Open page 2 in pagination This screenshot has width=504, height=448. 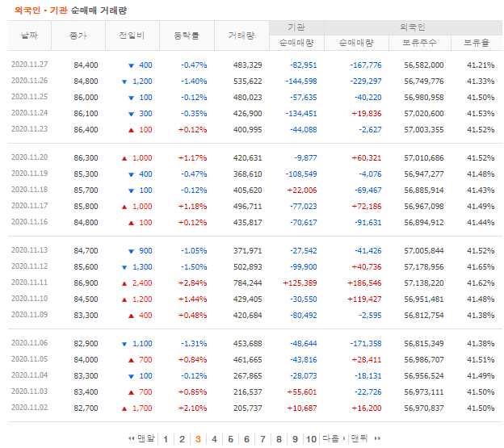[x=182, y=439]
